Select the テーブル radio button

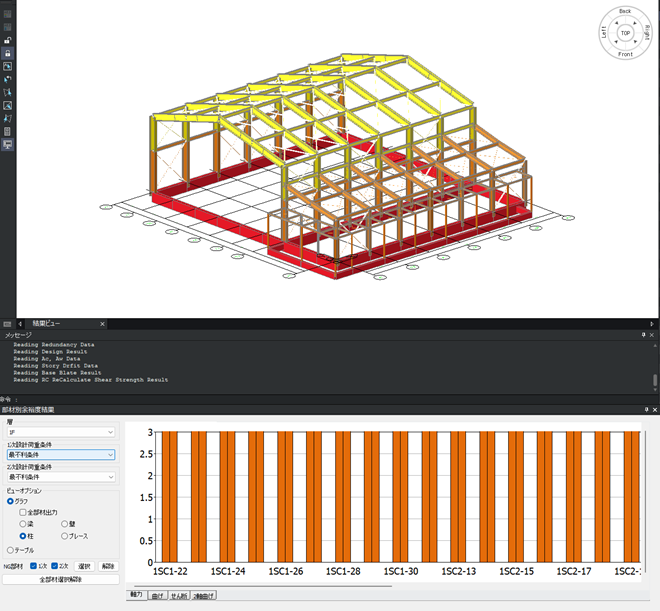11,550
